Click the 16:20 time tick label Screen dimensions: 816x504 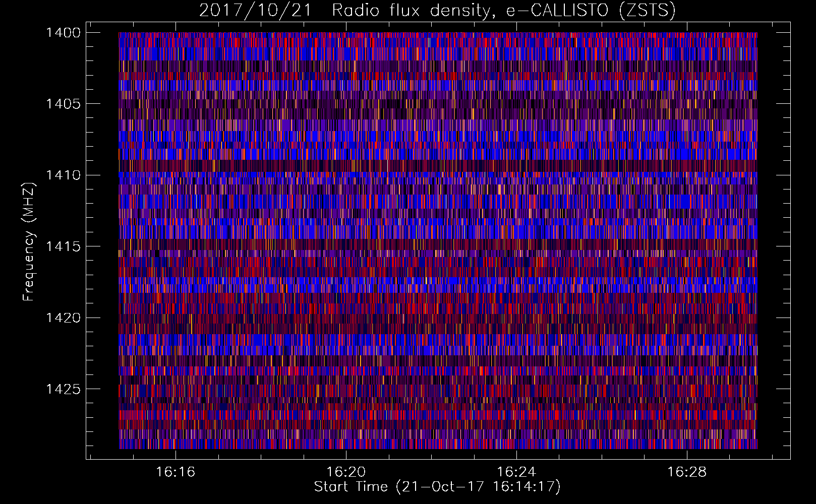pos(345,472)
